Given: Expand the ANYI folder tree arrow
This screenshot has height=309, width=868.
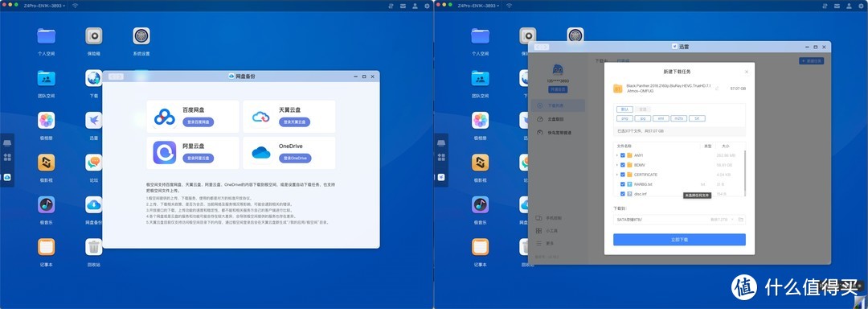Looking at the screenshot, I should pyautogui.click(x=616, y=155).
